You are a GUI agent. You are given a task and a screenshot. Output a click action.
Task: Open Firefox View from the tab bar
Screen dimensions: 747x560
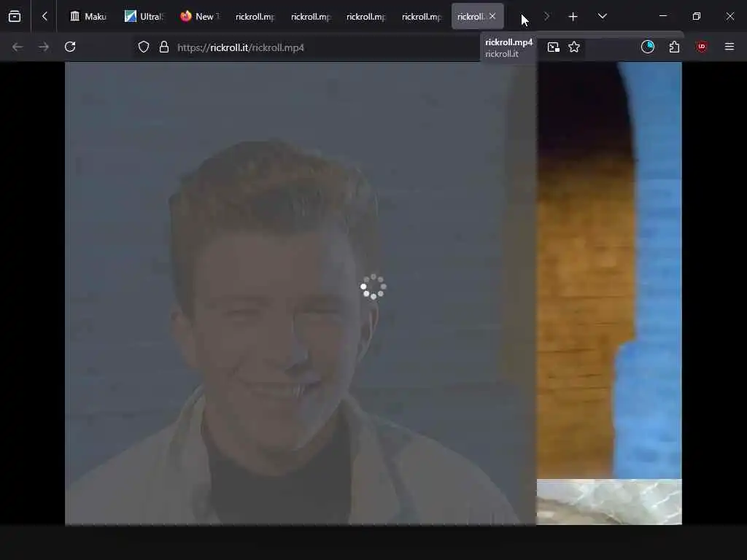coord(15,17)
